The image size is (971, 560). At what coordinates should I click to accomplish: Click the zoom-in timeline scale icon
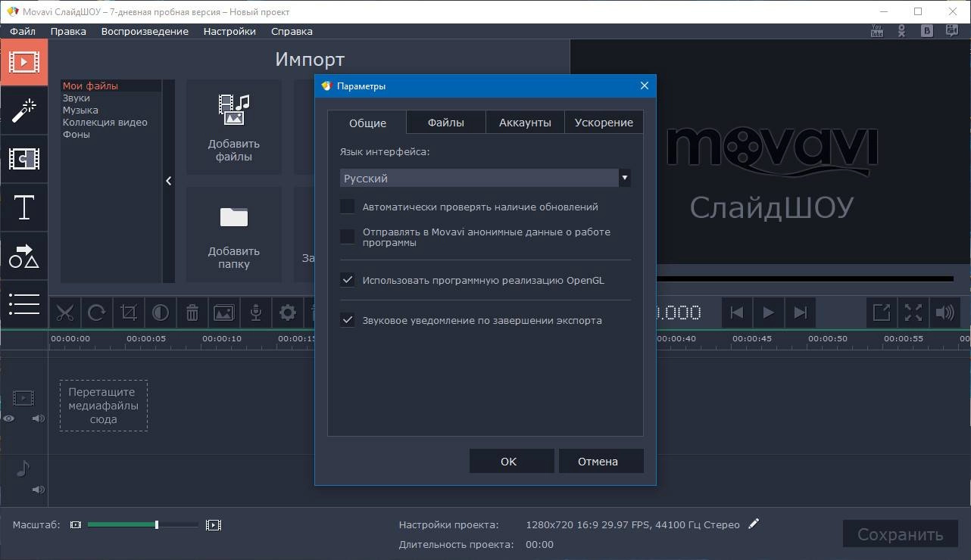tap(214, 524)
